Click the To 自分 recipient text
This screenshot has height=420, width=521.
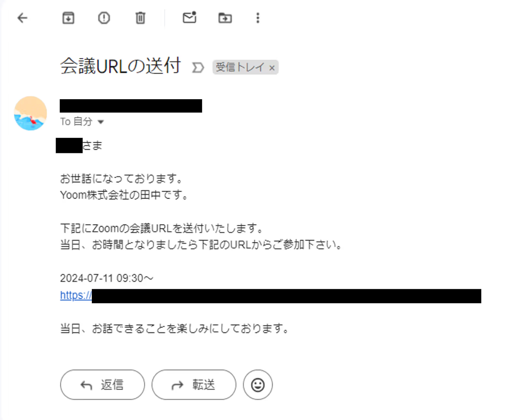pyautogui.click(x=76, y=122)
